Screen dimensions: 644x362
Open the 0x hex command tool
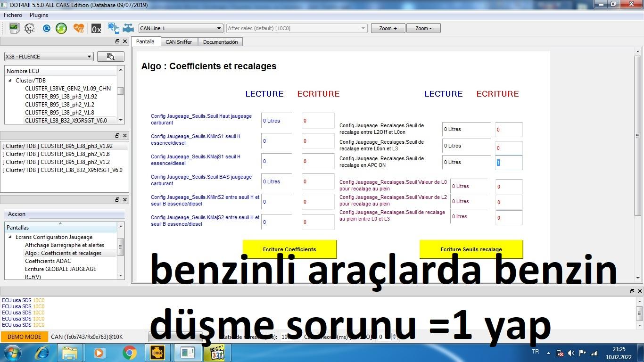(x=96, y=28)
